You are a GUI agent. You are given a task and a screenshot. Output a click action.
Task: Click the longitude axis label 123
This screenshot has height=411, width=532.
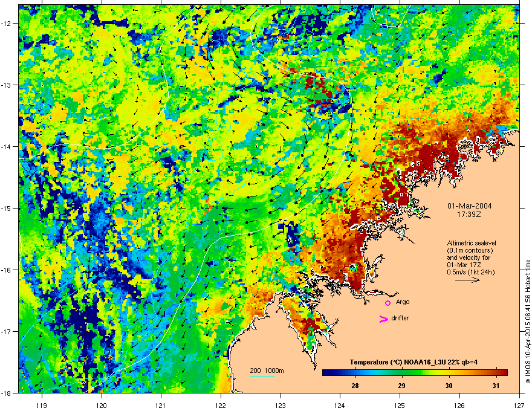[x=281, y=405]
